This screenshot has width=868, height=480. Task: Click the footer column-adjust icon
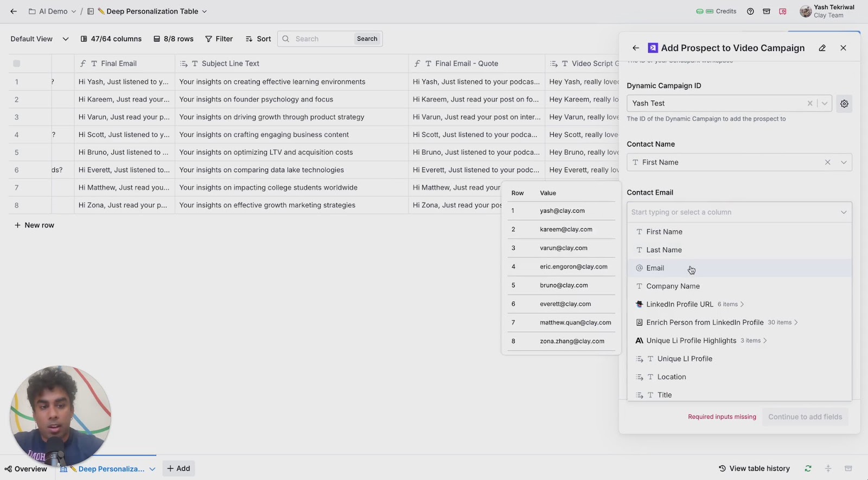pyautogui.click(x=828, y=469)
